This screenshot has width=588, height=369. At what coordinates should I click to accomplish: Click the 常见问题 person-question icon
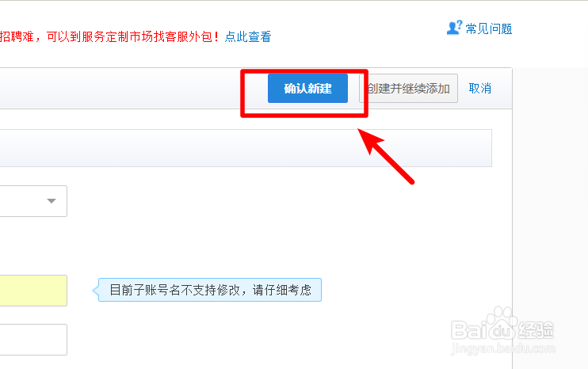(454, 28)
